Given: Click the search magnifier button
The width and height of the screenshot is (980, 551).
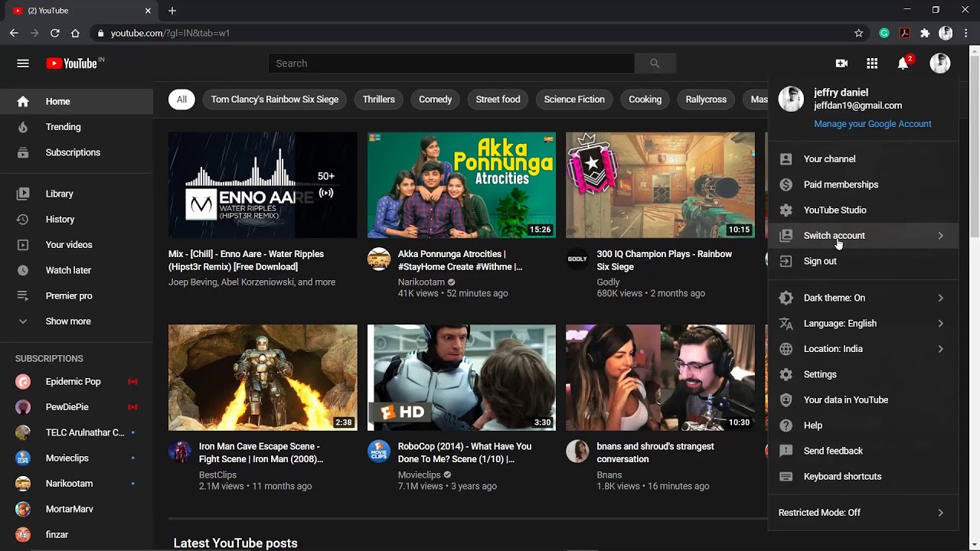Looking at the screenshot, I should coord(655,64).
